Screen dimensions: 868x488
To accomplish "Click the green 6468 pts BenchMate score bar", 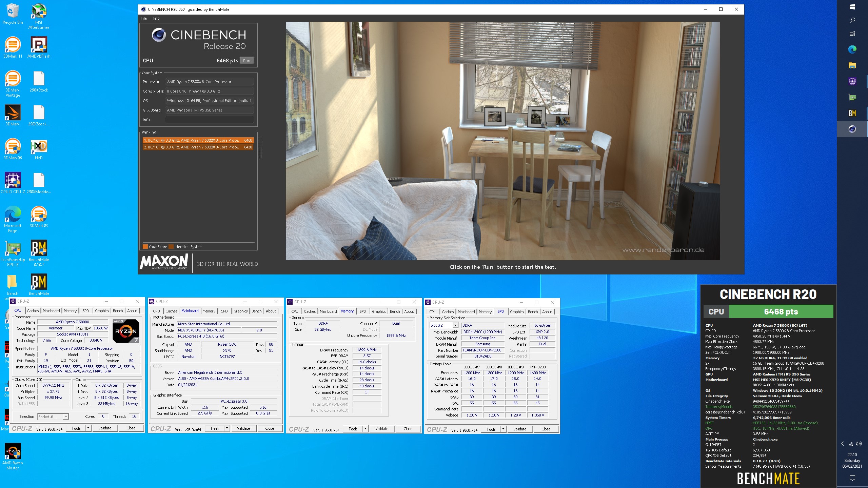I will point(781,311).
